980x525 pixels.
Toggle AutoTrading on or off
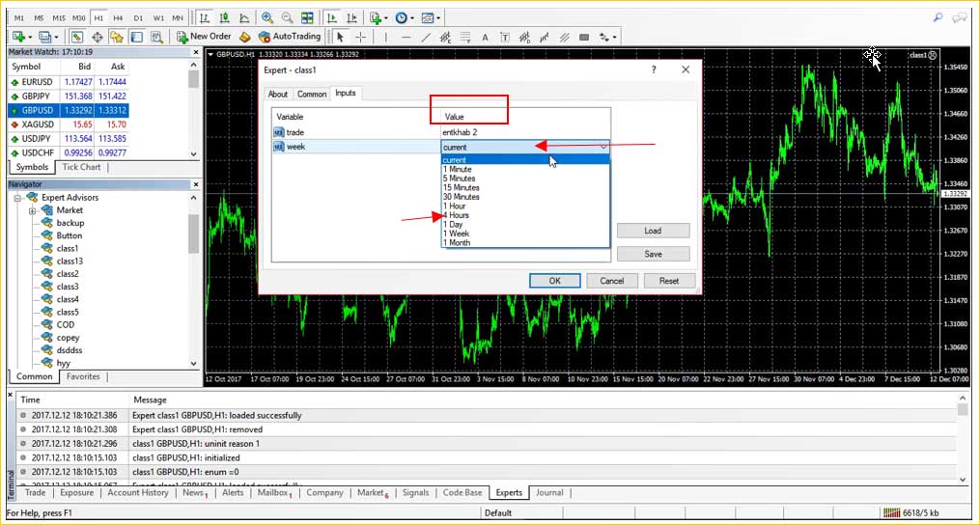[x=289, y=37]
